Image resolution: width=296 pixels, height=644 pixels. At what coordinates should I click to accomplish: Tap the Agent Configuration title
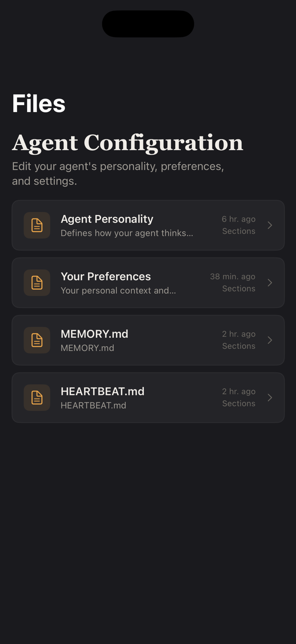[128, 143]
